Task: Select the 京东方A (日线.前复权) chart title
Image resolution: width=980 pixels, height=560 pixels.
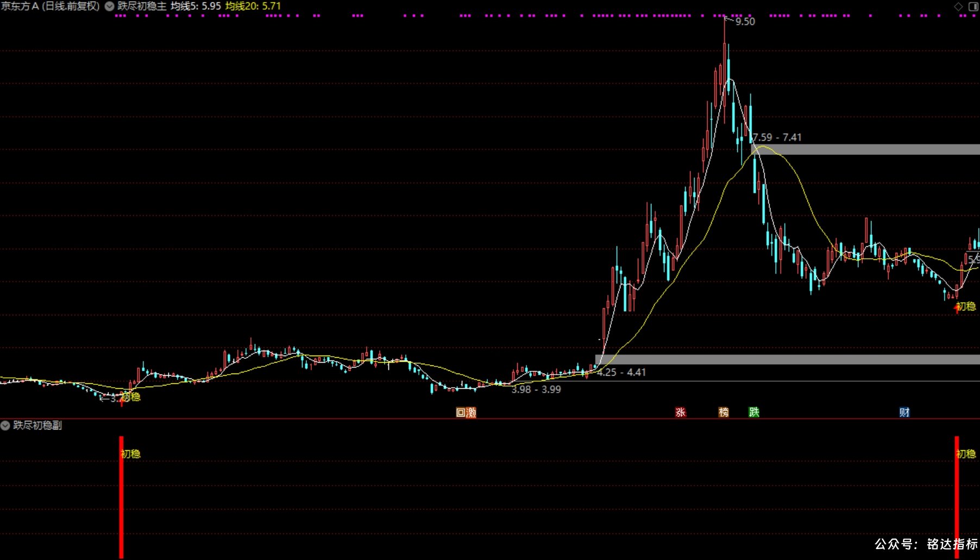Action: 51,7
